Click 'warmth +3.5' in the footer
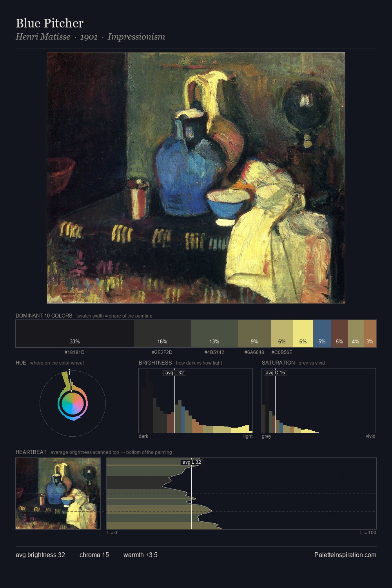This screenshot has height=588, width=392. (x=140, y=555)
